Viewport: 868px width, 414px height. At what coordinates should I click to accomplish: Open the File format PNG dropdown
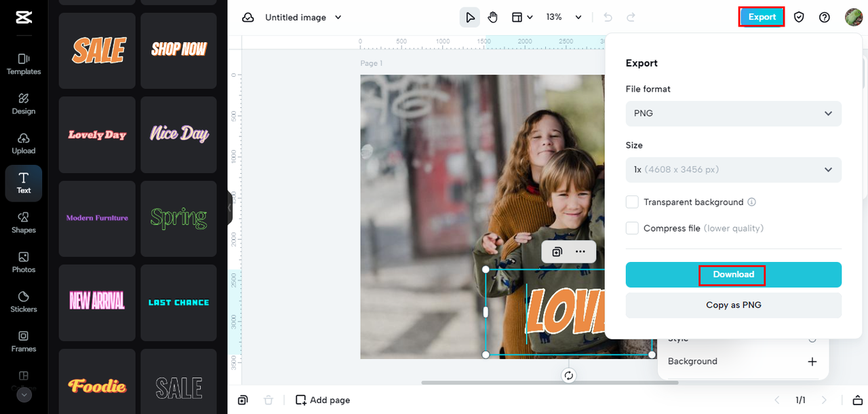(x=733, y=113)
